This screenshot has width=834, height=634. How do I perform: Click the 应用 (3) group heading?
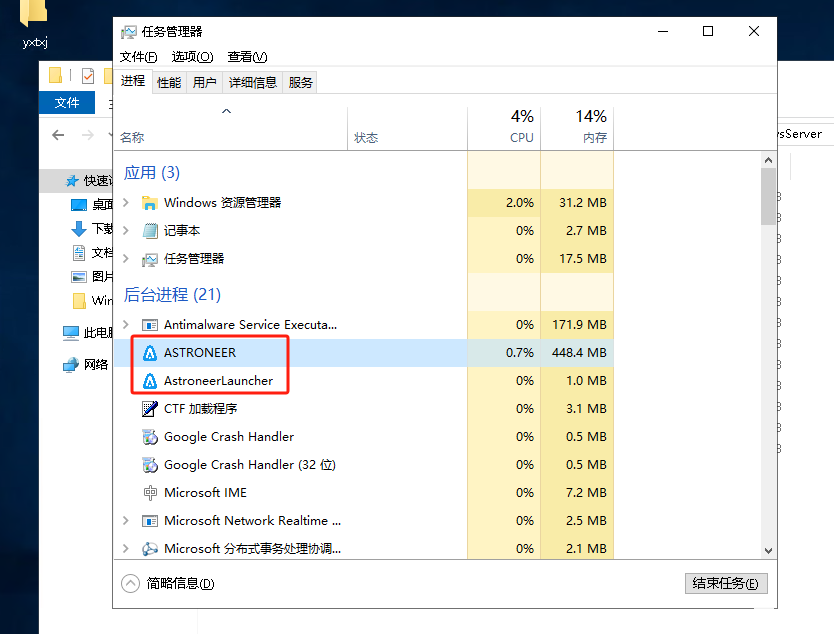pos(152,172)
